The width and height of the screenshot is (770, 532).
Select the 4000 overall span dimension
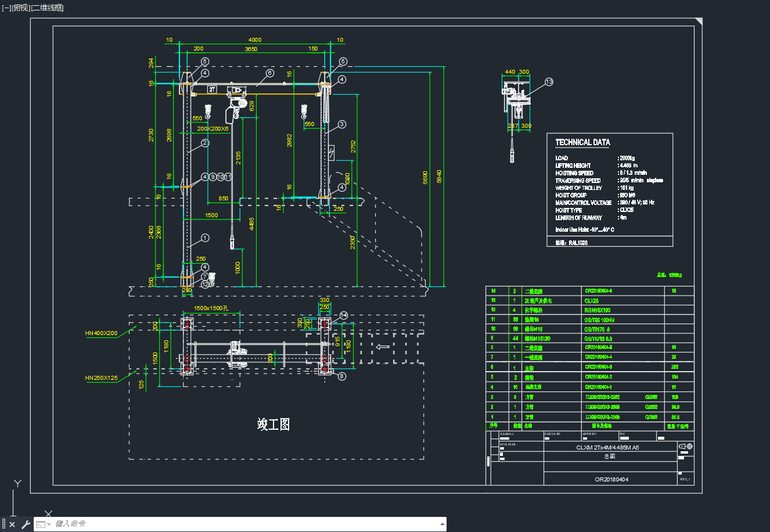[255, 40]
